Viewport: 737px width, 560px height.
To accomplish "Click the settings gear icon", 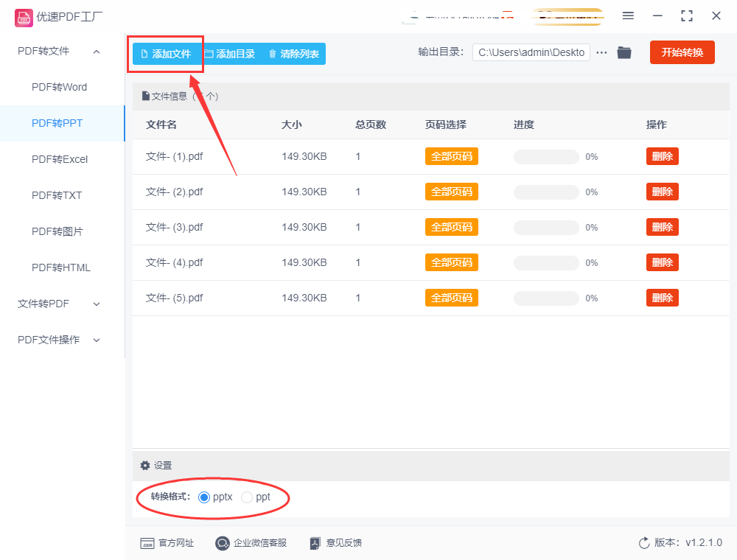I will tap(145, 466).
